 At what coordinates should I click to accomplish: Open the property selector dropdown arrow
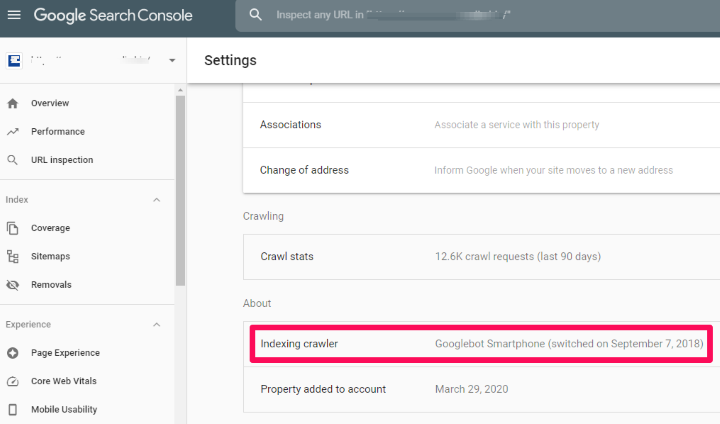pyautogui.click(x=172, y=60)
